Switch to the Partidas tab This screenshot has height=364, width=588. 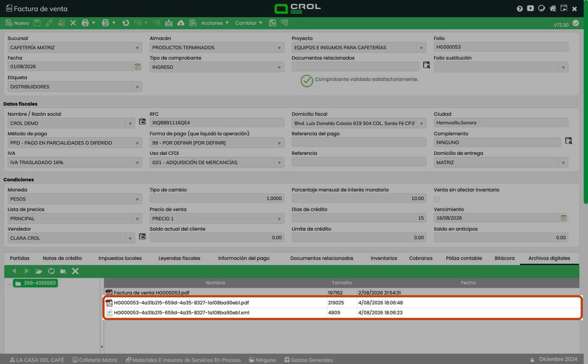coord(20,258)
